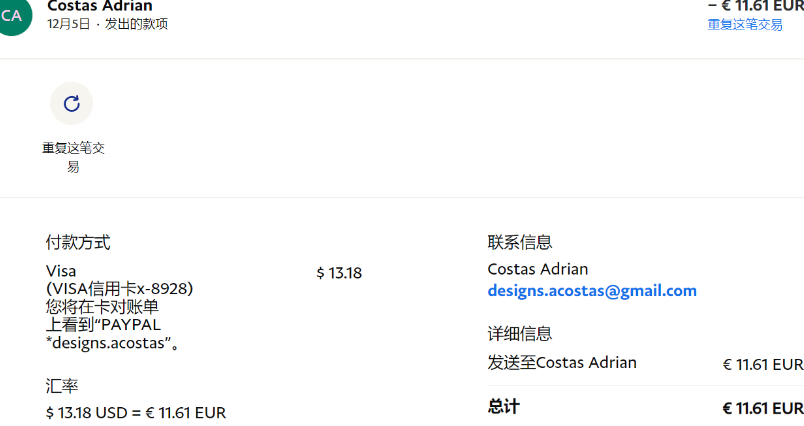Click the designs.acostas@gmail.com email link

pyautogui.click(x=592, y=291)
